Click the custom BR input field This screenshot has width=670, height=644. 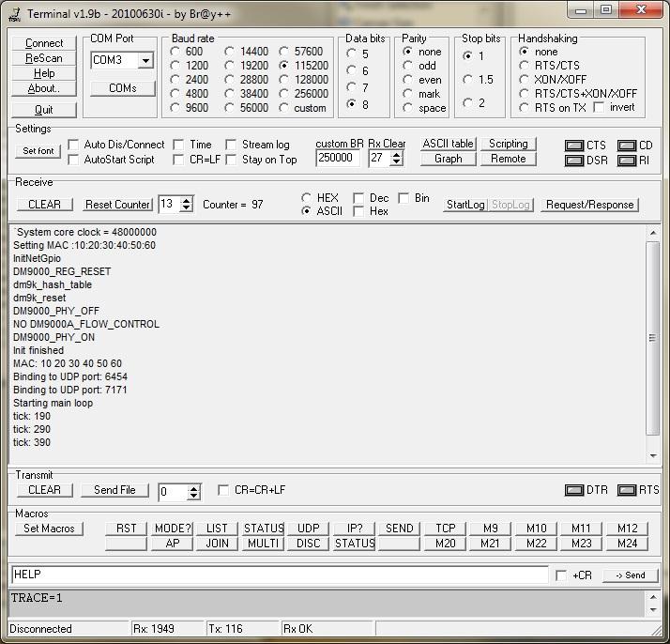coord(338,158)
